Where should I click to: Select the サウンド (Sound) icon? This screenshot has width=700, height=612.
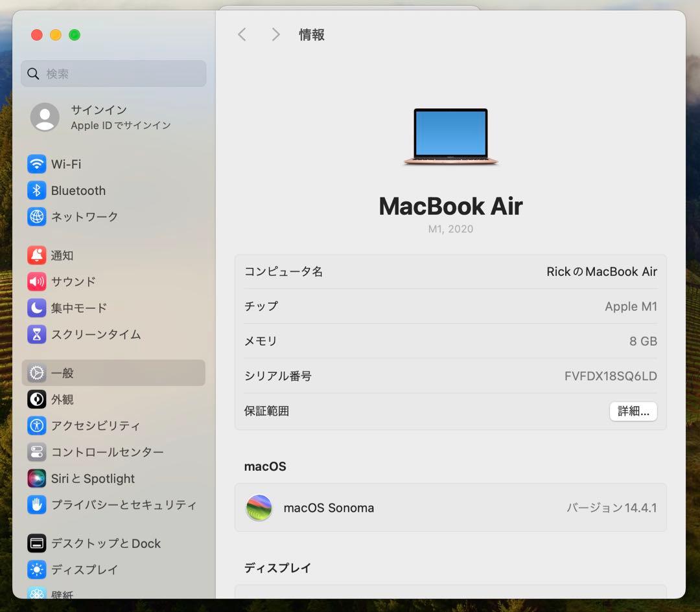pyautogui.click(x=37, y=282)
